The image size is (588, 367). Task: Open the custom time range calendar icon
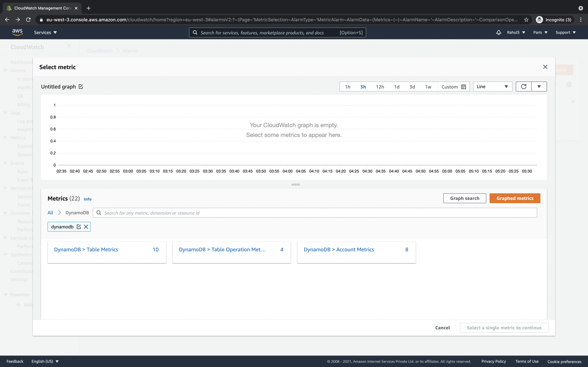(463, 87)
